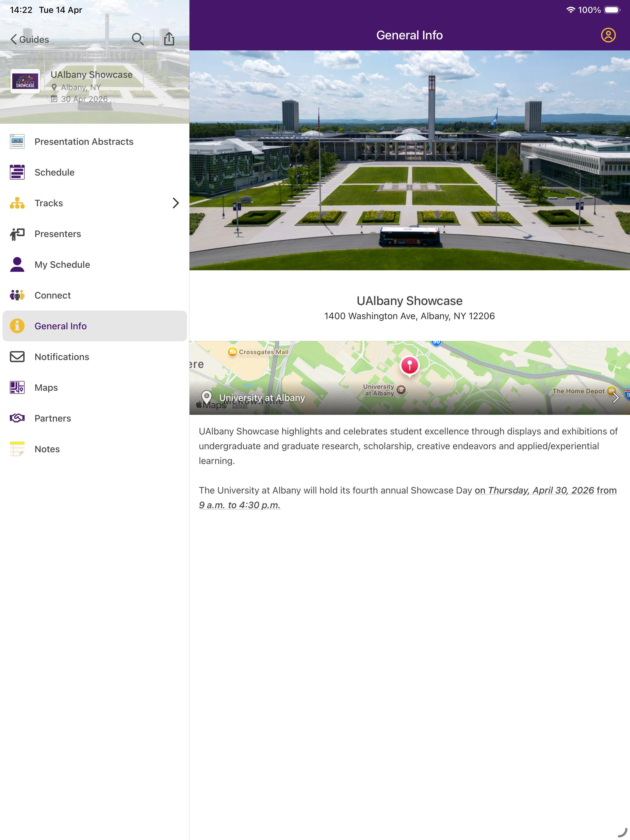
Task: Open the Tracks menu item
Action: [95, 203]
